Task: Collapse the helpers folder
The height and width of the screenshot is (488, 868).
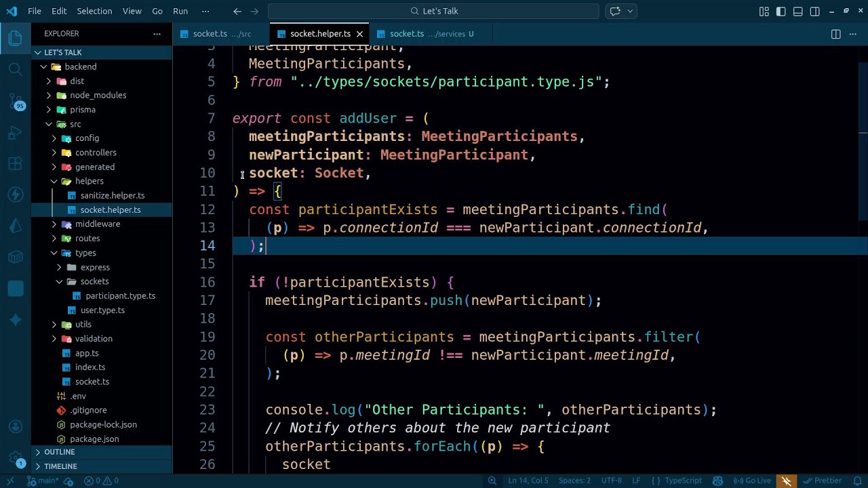Action: [x=102, y=181]
